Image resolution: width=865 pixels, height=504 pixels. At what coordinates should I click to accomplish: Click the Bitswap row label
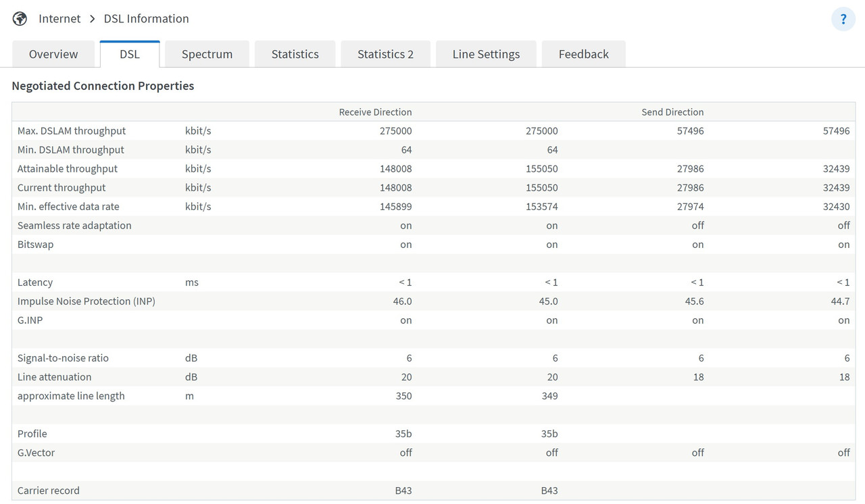tap(35, 245)
